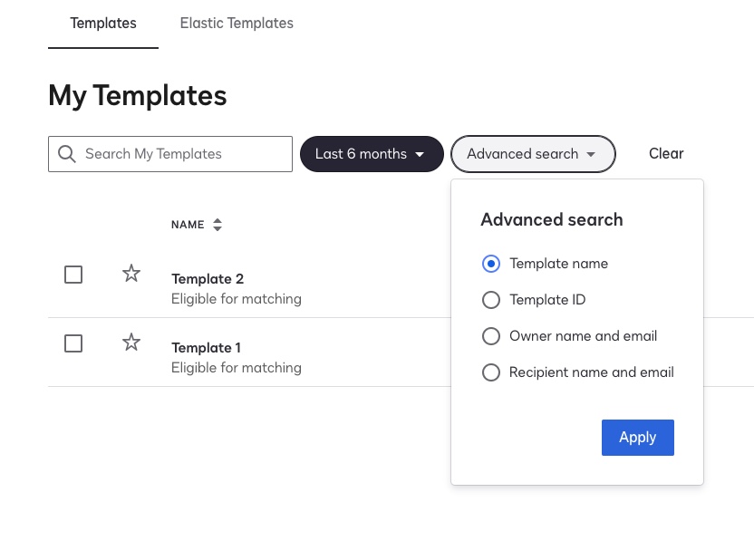Image resolution: width=754 pixels, height=560 pixels.
Task: Select the Templates tab
Action: pos(103,23)
